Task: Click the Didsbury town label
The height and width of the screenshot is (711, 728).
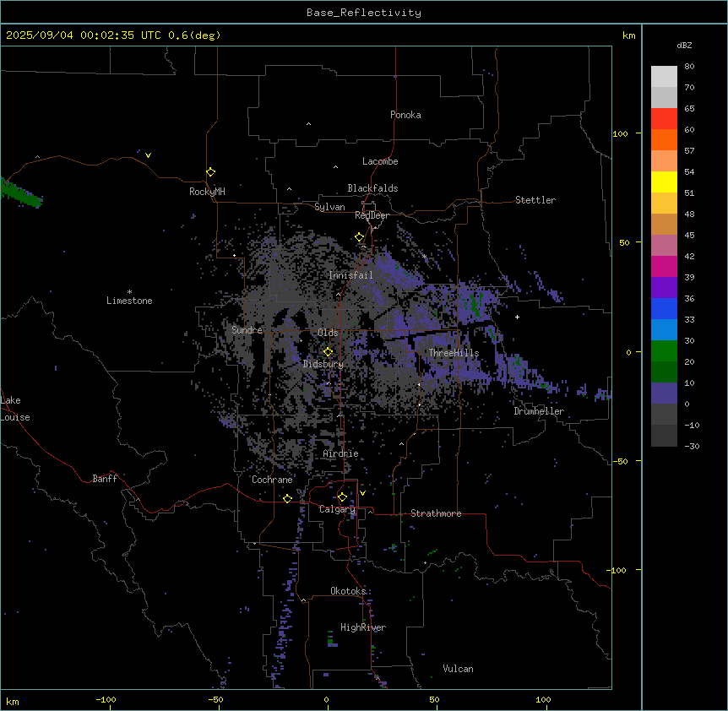Action: pos(323,364)
